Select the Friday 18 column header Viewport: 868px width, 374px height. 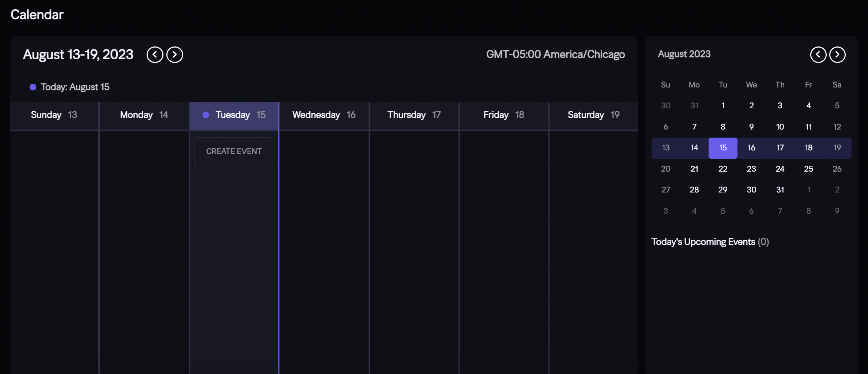click(504, 115)
